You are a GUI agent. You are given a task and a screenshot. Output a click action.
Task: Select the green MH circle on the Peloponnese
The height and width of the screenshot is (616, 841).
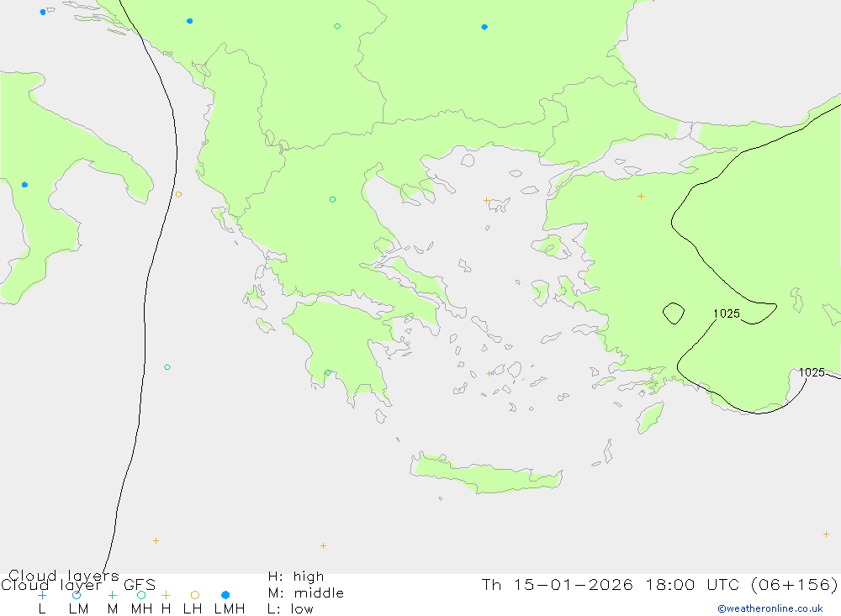coord(328,372)
